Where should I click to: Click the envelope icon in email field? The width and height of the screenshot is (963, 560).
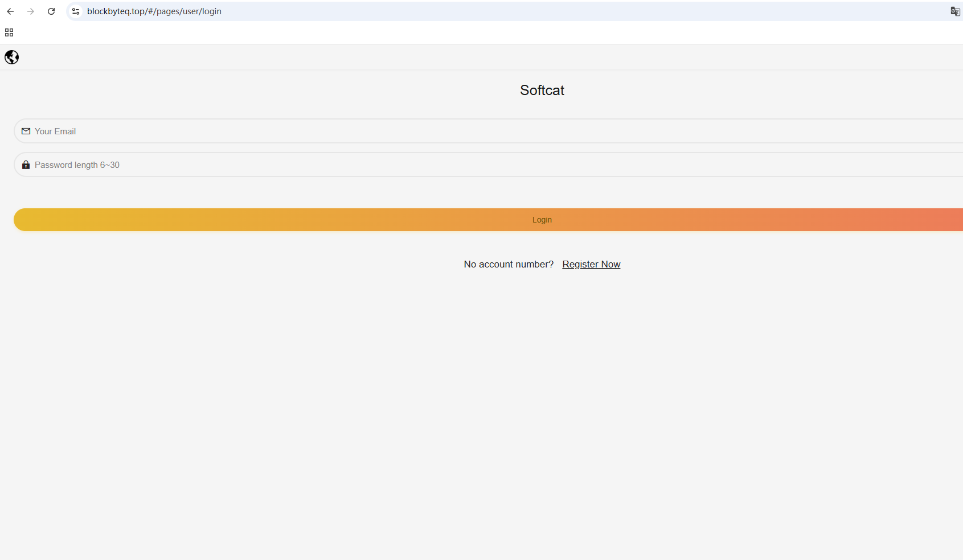pos(26,131)
